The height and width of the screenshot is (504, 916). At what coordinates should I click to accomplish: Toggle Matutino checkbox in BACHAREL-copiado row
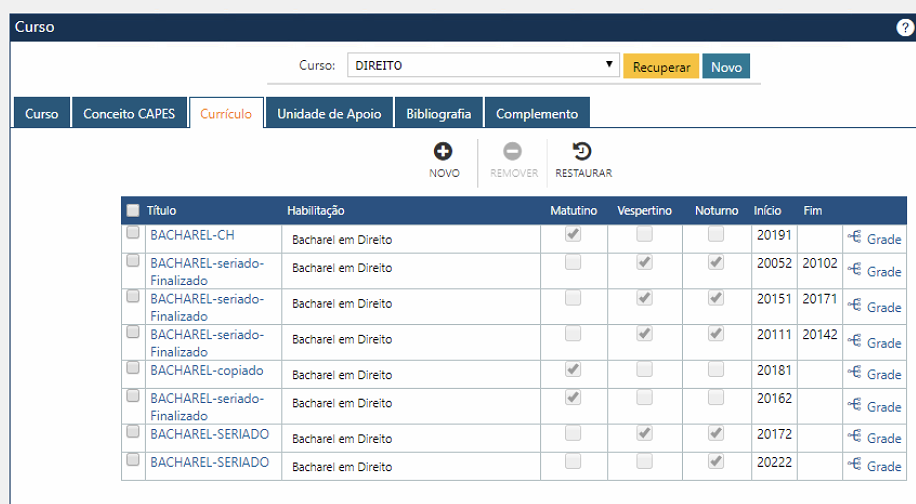(x=573, y=370)
